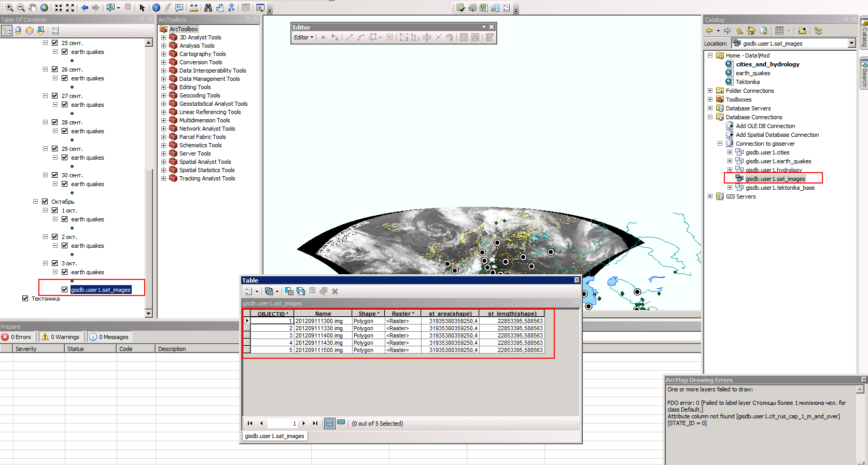The image size is (868, 465).
Task: Open the Editor dropdown menu
Action: click(303, 37)
